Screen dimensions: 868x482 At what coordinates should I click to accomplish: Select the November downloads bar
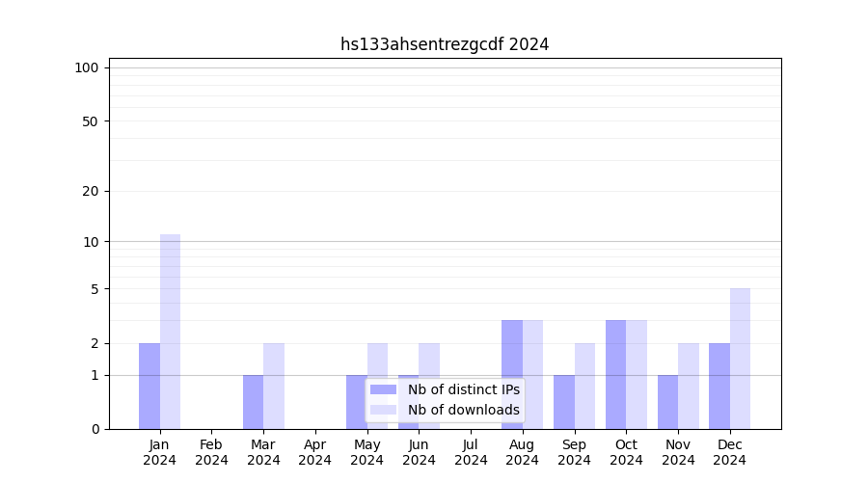(x=689, y=386)
